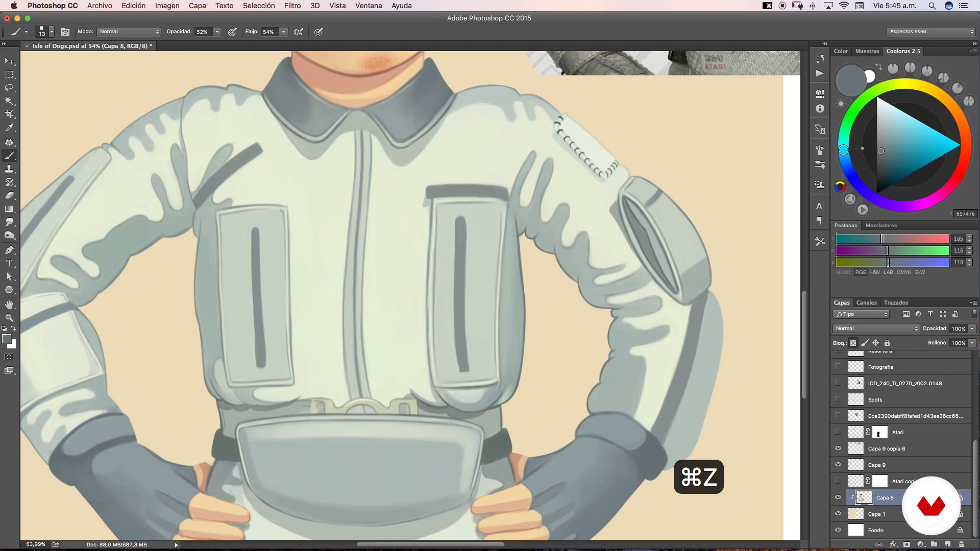Open the Opacidad brush opacity dropdown arrow
This screenshot has width=980, height=551.
(x=217, y=32)
